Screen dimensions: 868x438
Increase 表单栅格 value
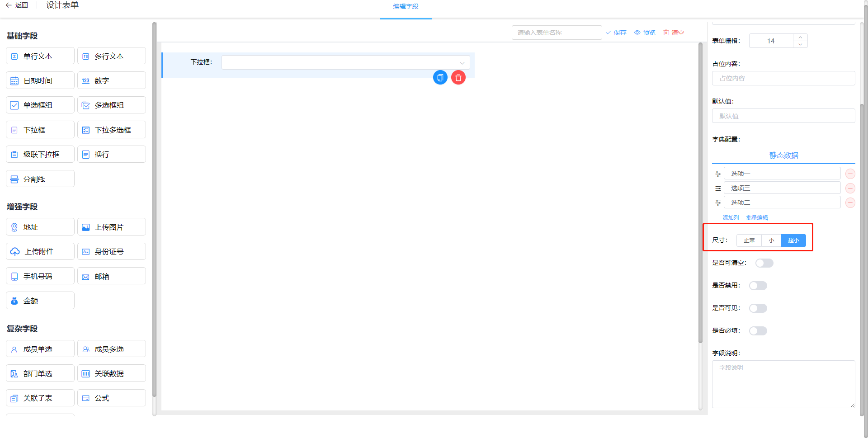[x=800, y=37]
